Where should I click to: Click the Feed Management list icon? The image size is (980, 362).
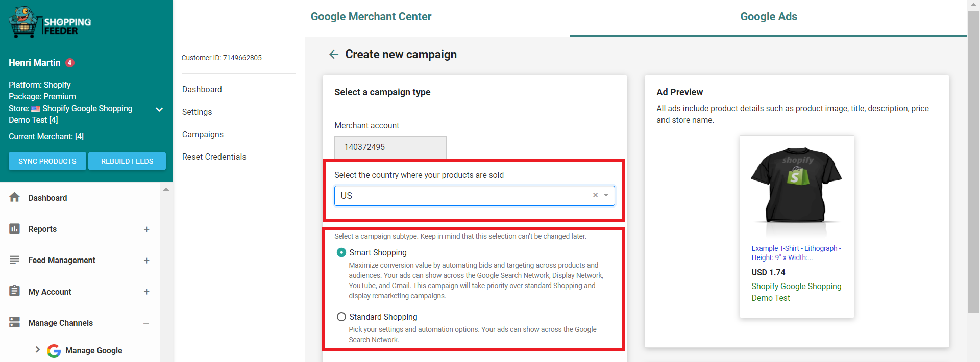coord(14,260)
